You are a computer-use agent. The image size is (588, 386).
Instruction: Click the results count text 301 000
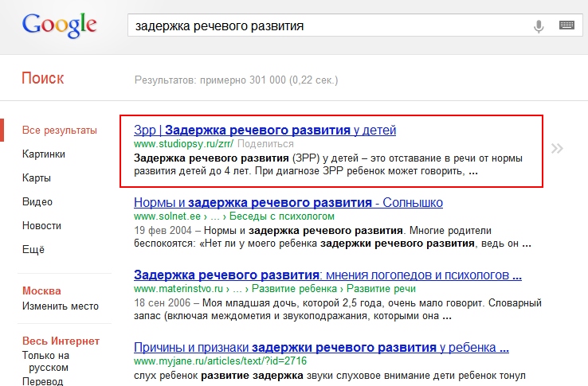268,80
